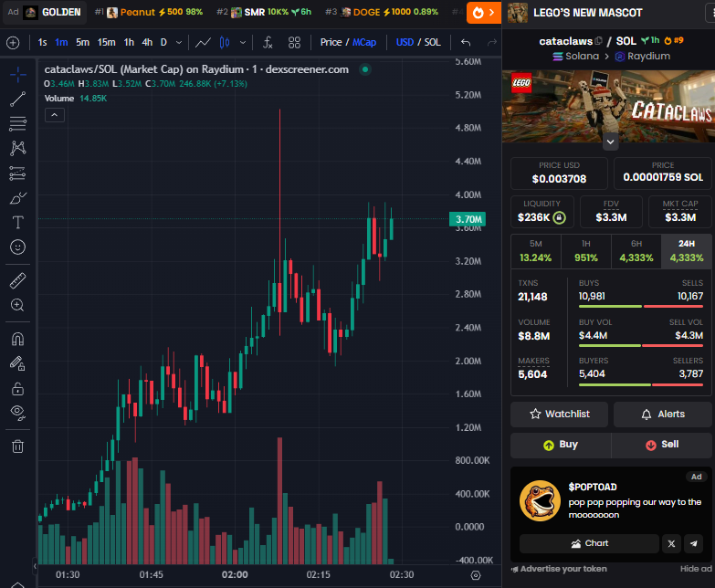The height and width of the screenshot is (588, 715).
Task: Select the ruler measure tool
Action: 17,281
